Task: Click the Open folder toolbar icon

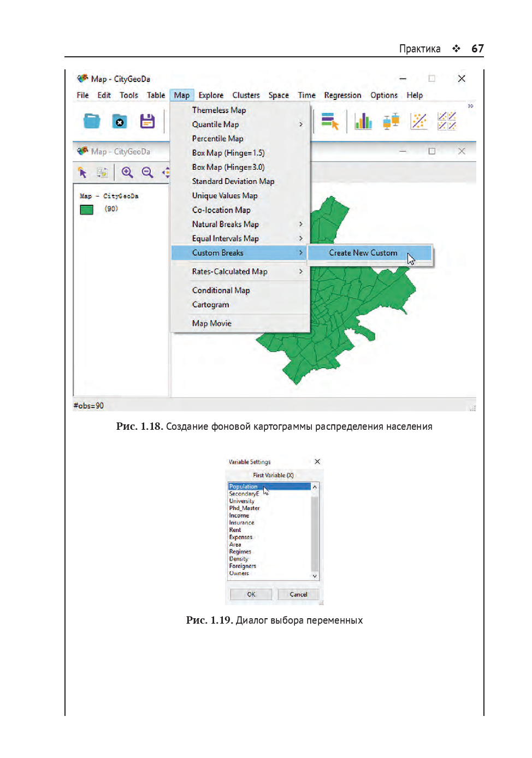Action: click(92, 121)
